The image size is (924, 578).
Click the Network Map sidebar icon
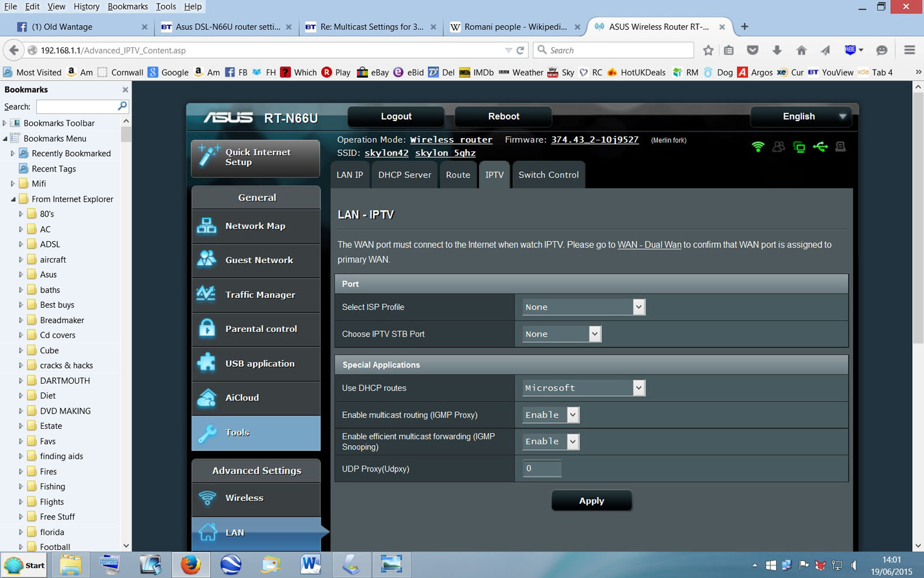tap(206, 226)
